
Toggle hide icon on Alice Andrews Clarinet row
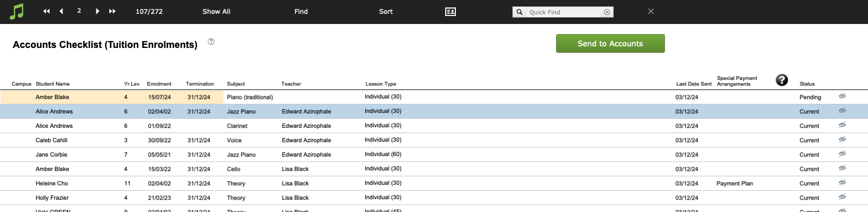(842, 125)
